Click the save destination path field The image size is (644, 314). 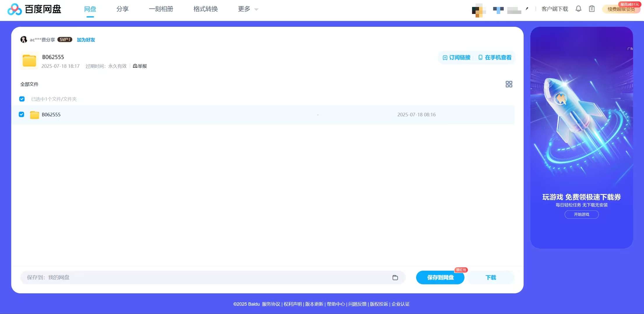[204, 278]
